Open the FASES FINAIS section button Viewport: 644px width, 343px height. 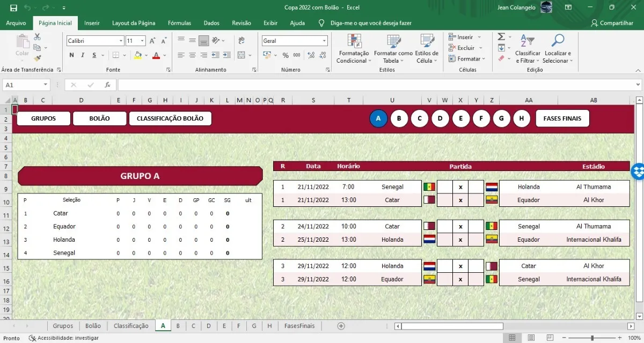[x=562, y=118]
